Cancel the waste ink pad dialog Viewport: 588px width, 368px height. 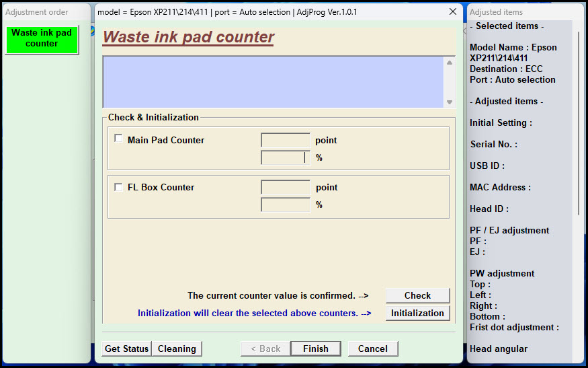[x=373, y=348]
